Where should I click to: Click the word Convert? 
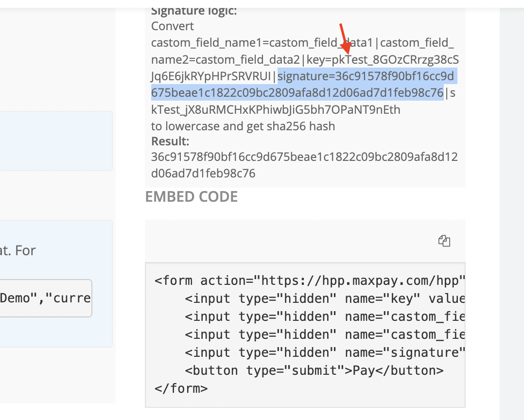[173, 26]
